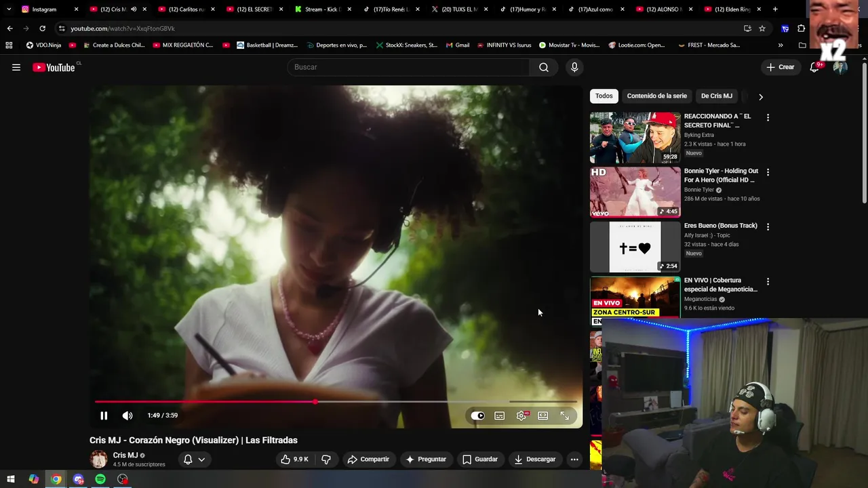The width and height of the screenshot is (868, 488).
Task: Switch to the Elden Ring tab
Action: click(731, 9)
